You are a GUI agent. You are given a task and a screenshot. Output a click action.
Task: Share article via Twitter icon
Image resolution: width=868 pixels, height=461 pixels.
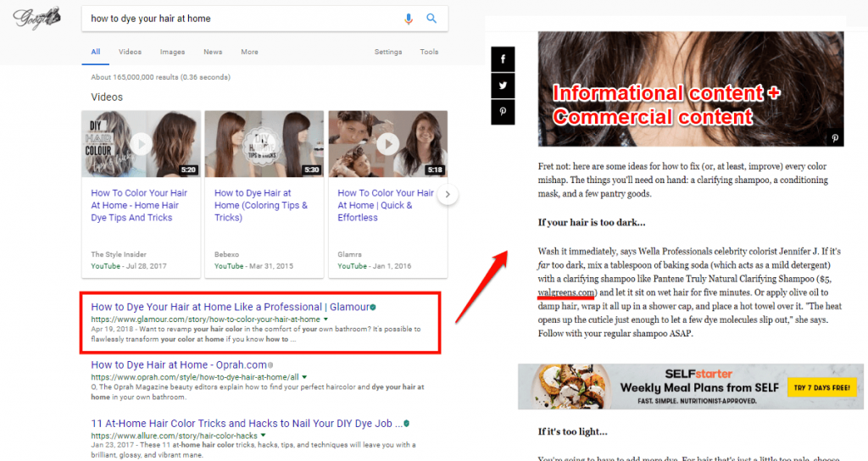[x=503, y=86]
